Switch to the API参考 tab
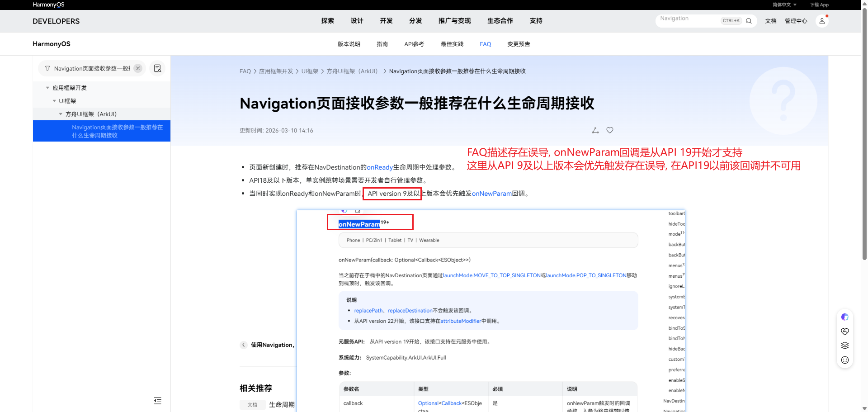The image size is (868, 412). pos(414,44)
